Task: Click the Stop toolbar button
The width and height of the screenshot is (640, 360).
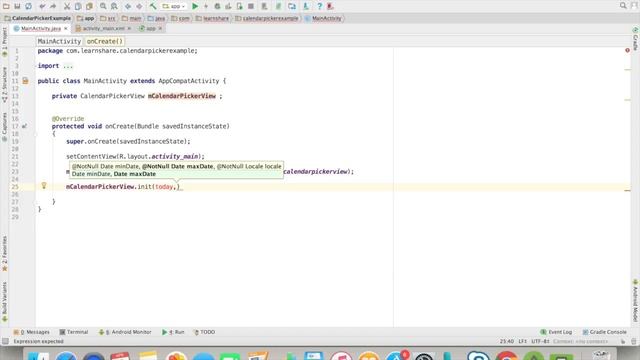Action: tap(251, 6)
